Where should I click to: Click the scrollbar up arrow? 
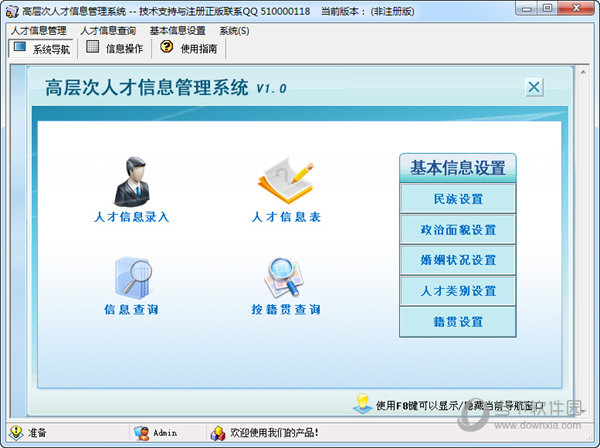pyautogui.click(x=583, y=72)
